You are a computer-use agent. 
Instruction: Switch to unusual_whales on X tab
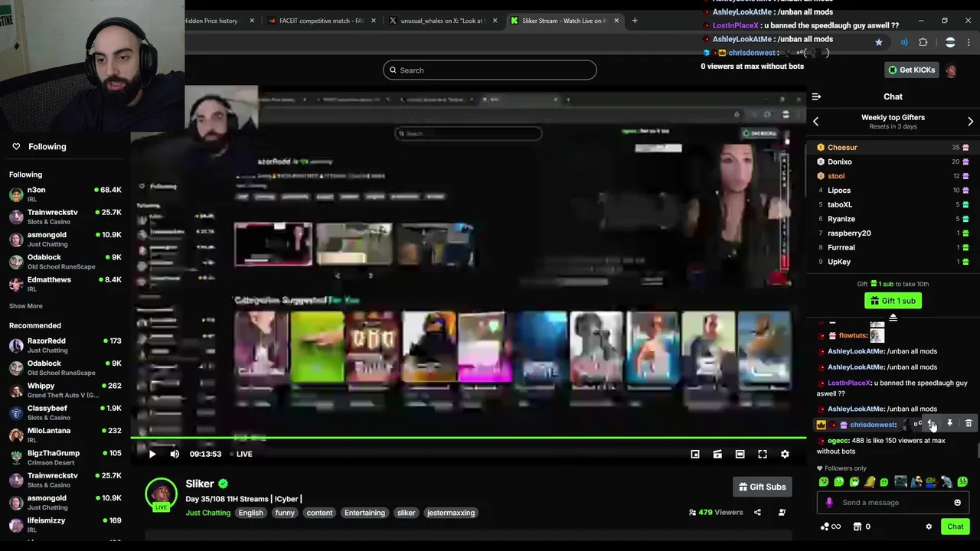point(442,21)
